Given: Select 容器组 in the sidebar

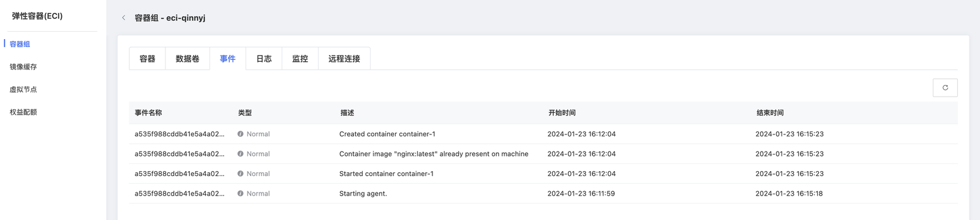Looking at the screenshot, I should pyautogui.click(x=20, y=44).
